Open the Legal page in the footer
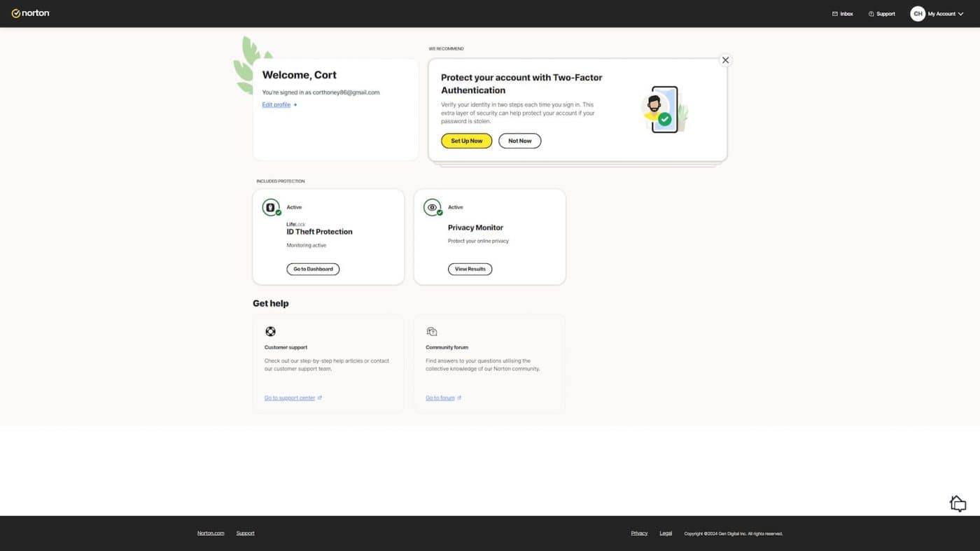Image resolution: width=980 pixels, height=551 pixels. (x=665, y=533)
